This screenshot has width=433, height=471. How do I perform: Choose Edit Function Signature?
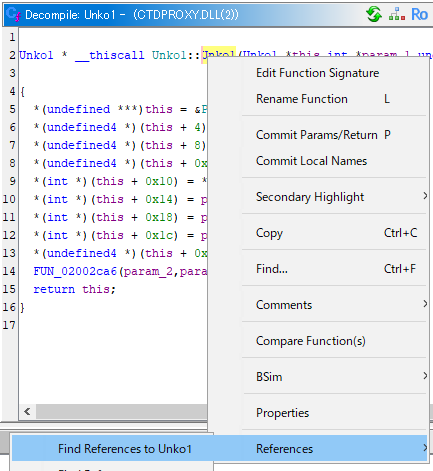(317, 73)
